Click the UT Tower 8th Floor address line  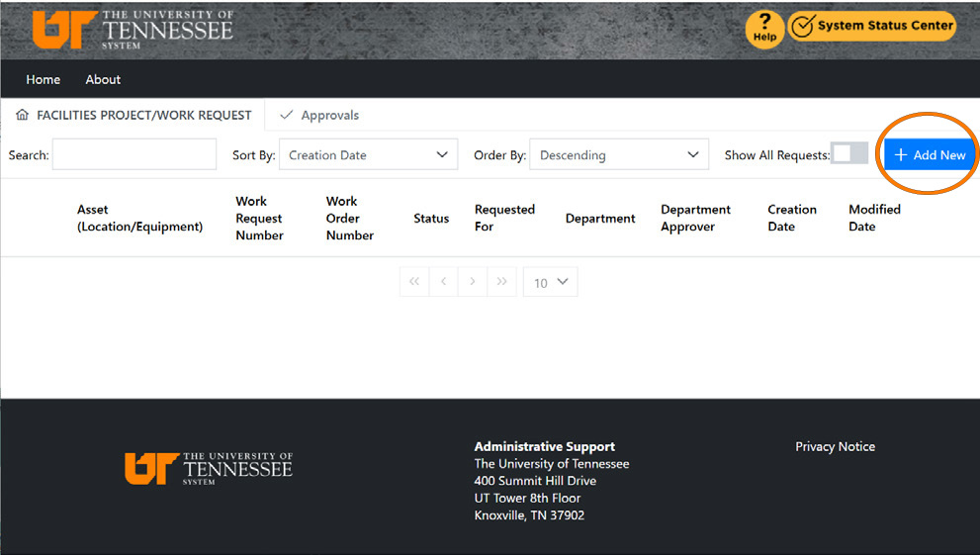point(527,499)
